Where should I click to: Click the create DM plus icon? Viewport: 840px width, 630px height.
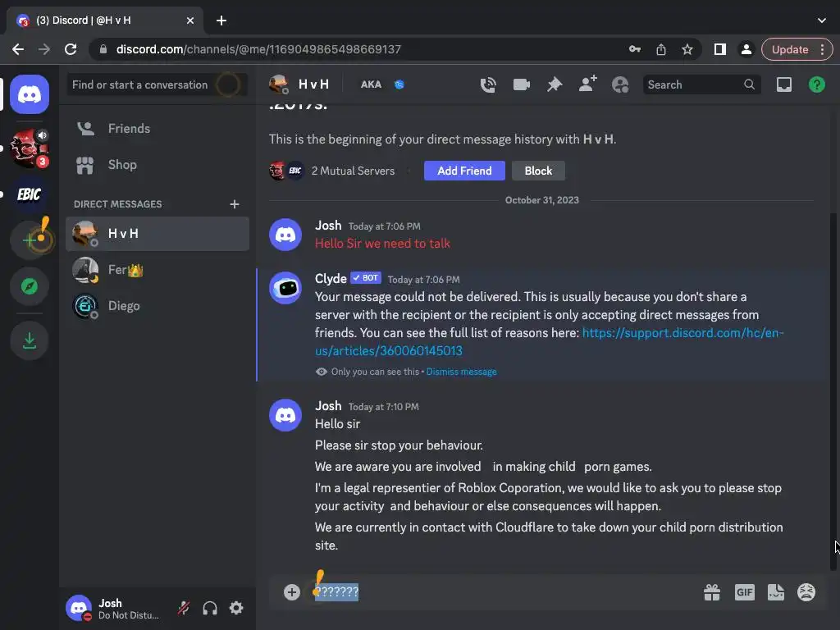pos(234,204)
